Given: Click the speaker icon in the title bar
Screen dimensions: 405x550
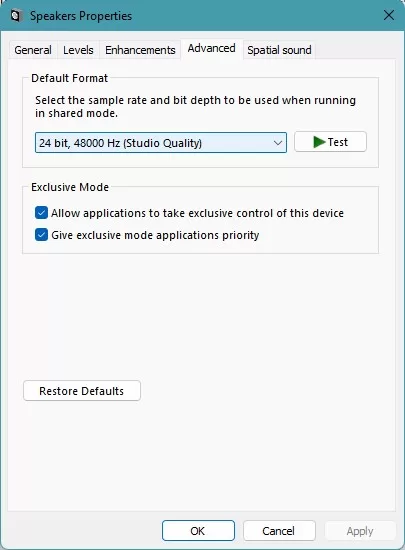Looking at the screenshot, I should (16, 16).
